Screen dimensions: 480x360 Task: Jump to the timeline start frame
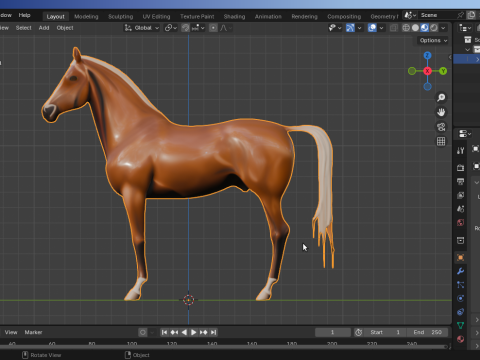164,332
